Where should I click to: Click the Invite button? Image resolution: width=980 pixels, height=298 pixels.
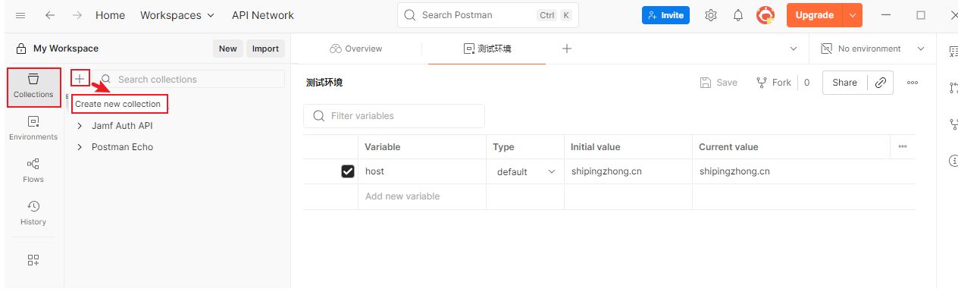pos(665,15)
